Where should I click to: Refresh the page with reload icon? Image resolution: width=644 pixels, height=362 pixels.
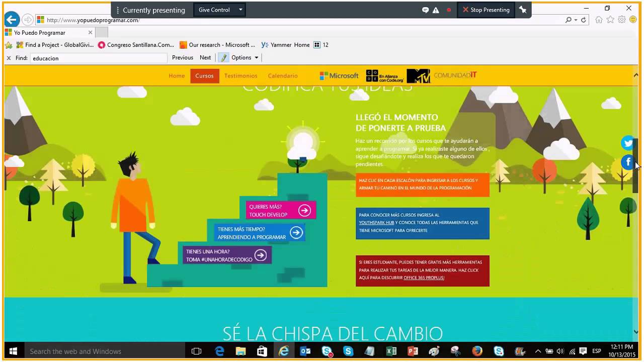point(584,20)
